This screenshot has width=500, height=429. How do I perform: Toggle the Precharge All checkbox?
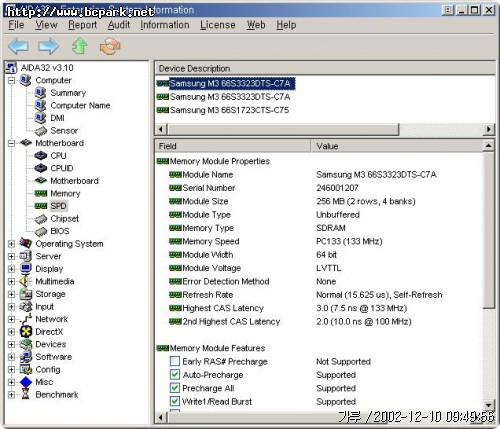tap(175, 388)
